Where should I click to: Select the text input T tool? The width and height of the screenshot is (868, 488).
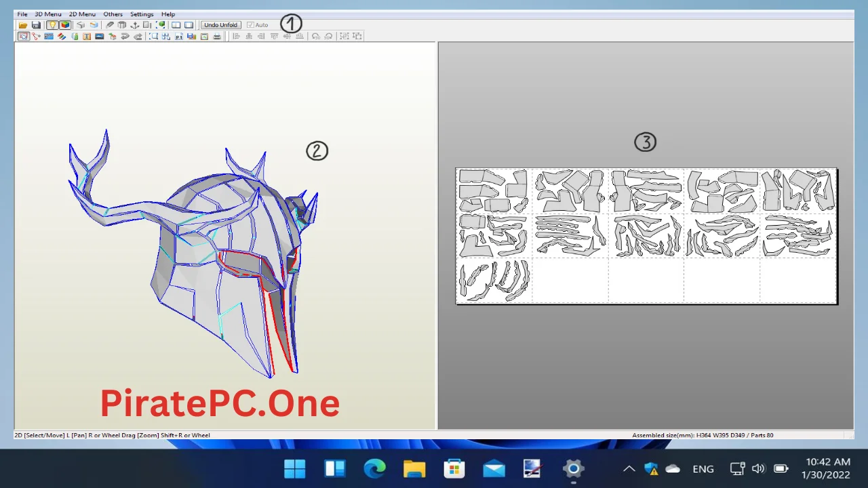click(x=87, y=37)
